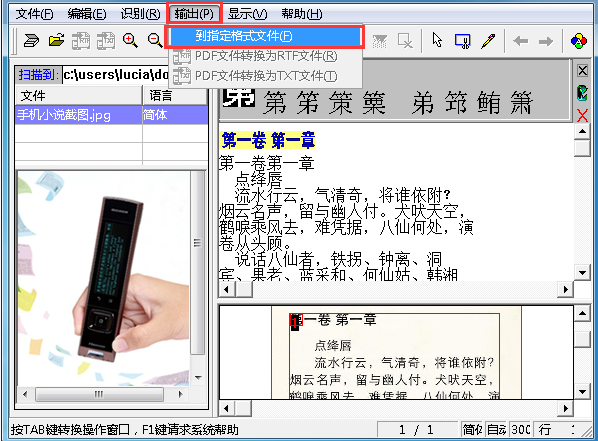
Task: Click the 输出(P) menu
Action: click(x=194, y=14)
